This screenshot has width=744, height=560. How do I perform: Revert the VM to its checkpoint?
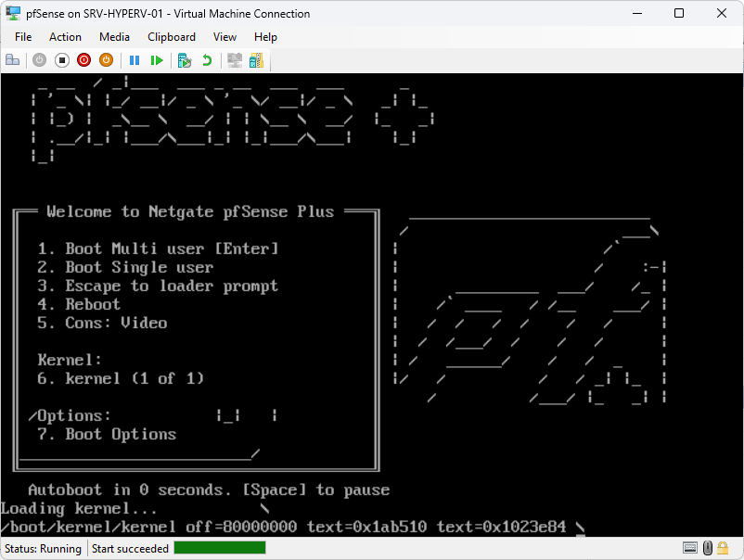[x=208, y=60]
